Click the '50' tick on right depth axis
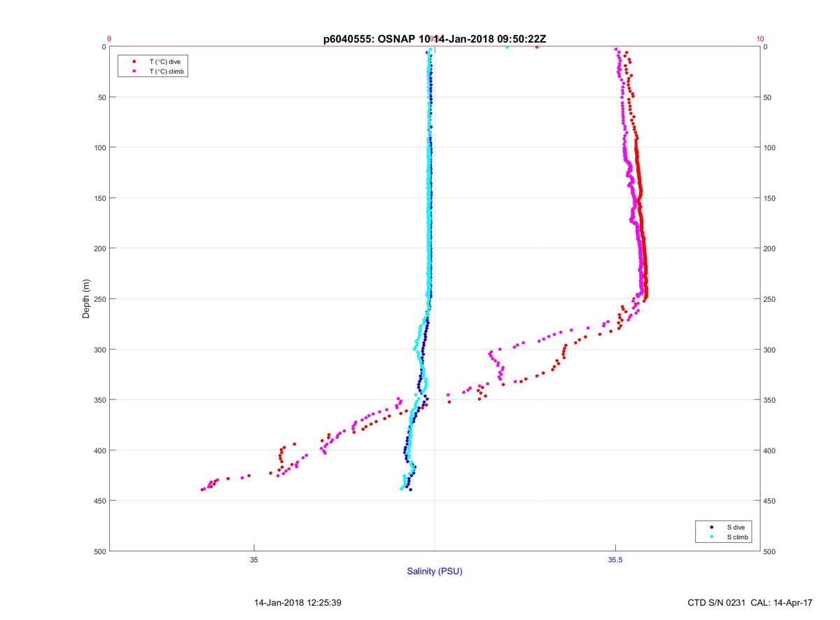 click(768, 97)
